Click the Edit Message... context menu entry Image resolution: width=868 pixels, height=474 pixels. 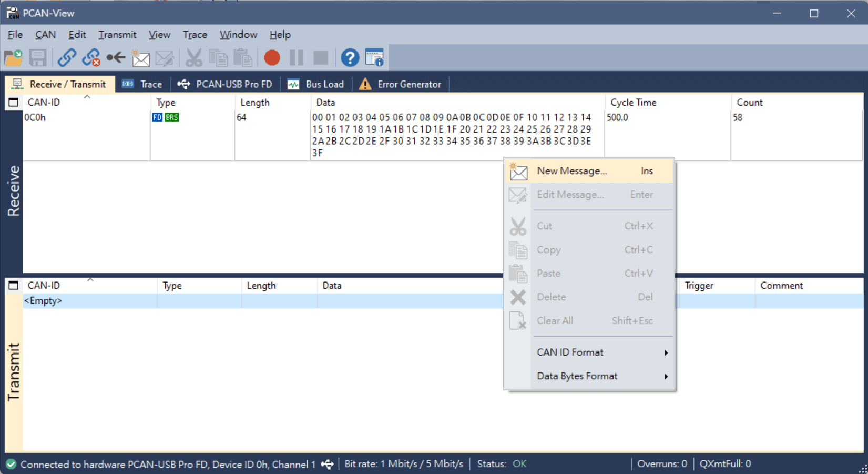click(589, 195)
